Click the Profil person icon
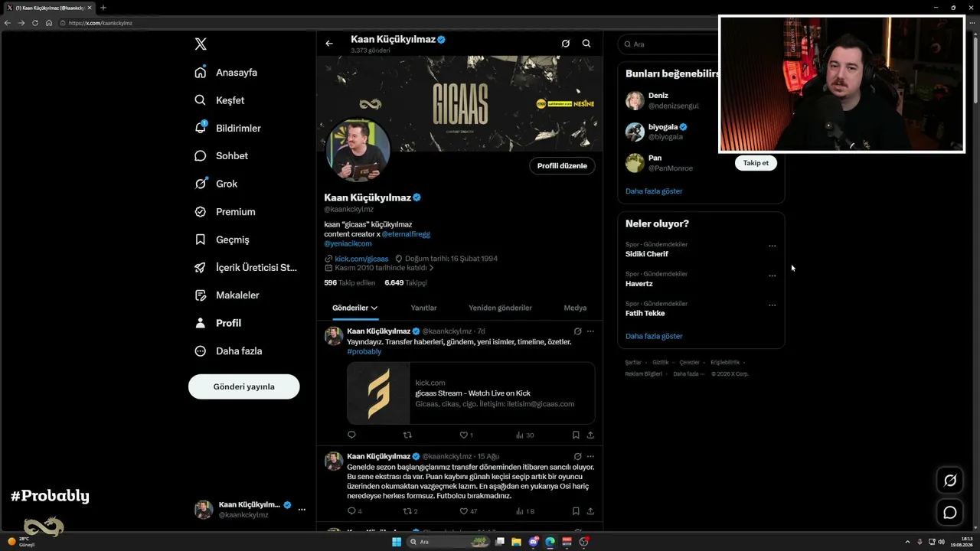 [x=201, y=323]
